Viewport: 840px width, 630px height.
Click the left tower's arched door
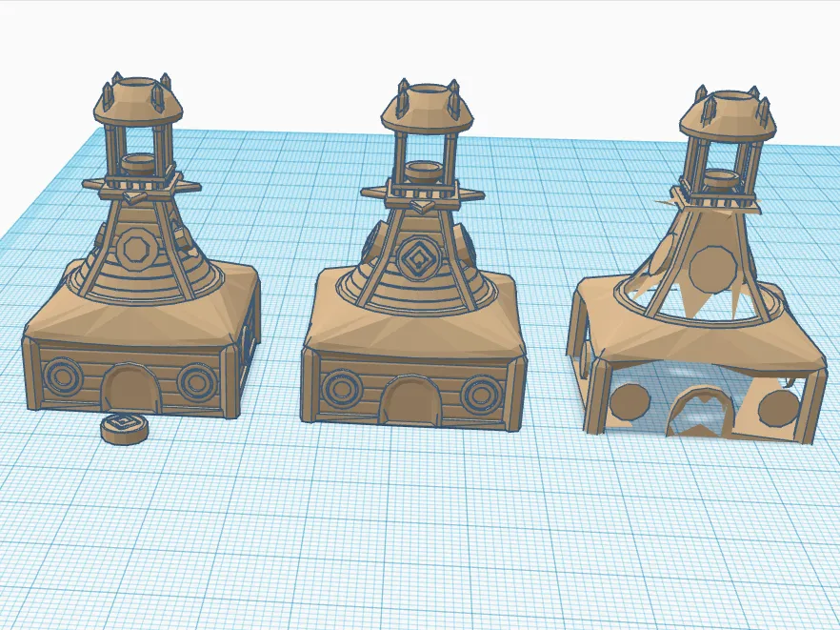(x=127, y=391)
